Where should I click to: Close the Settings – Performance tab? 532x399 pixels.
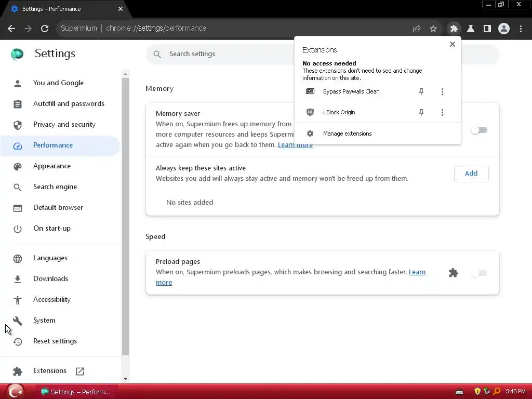tap(121, 9)
